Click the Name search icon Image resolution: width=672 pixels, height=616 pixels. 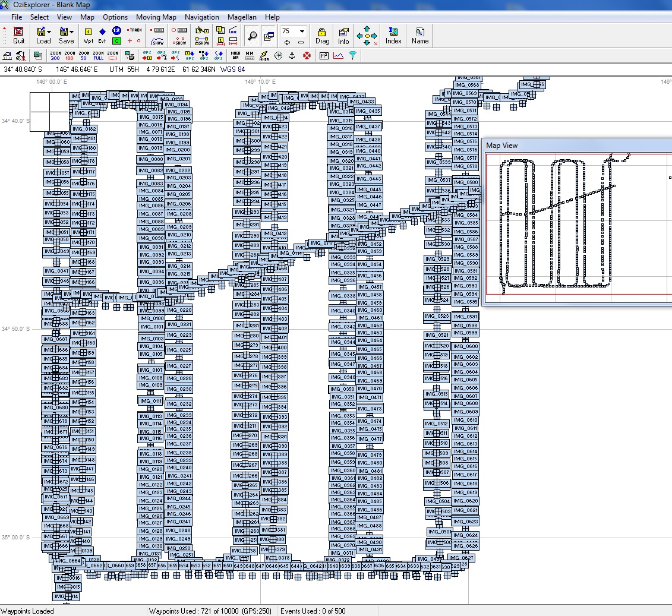(420, 36)
